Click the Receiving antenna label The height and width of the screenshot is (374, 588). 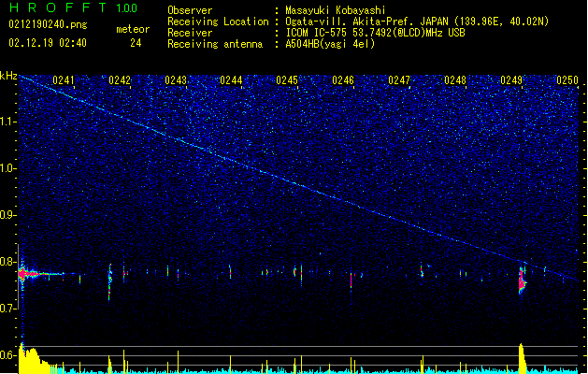(215, 44)
